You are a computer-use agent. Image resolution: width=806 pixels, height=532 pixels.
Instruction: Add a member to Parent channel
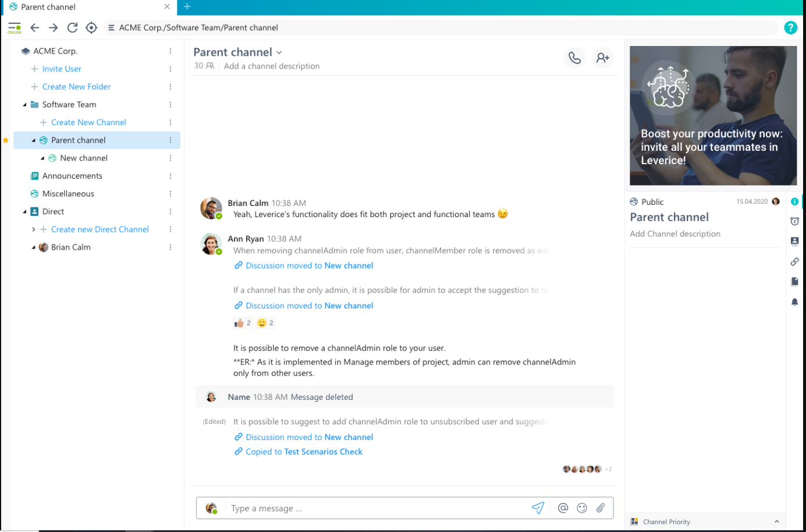click(602, 58)
